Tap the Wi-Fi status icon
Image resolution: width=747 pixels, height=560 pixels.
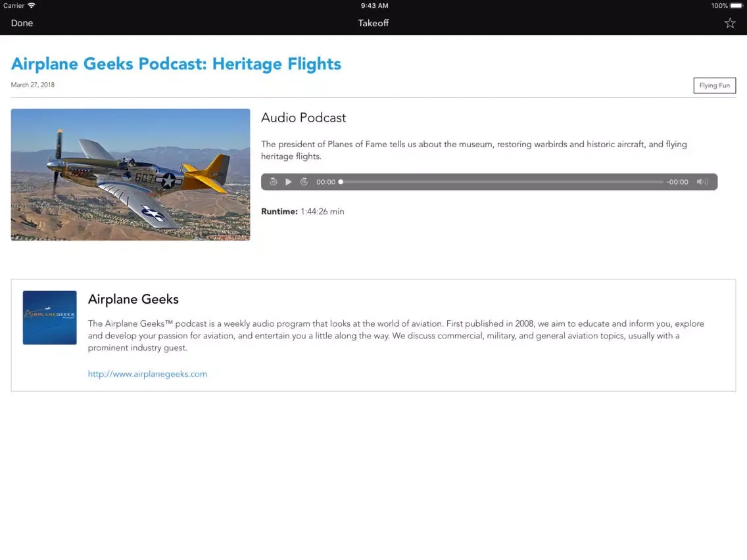[32, 5]
